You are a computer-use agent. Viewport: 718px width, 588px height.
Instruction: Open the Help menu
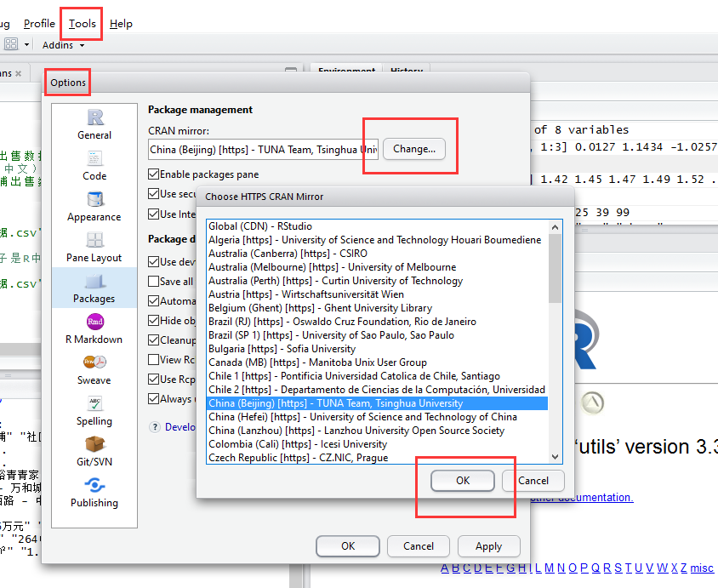click(x=121, y=23)
